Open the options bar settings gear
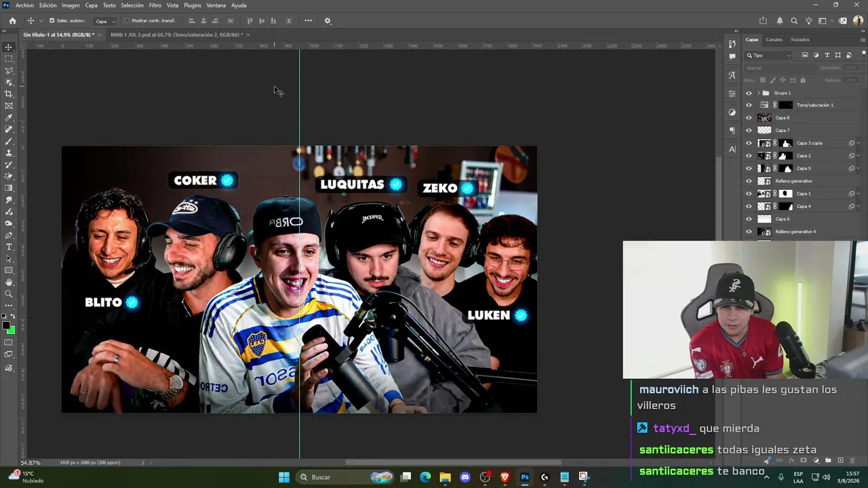Image resolution: width=868 pixels, height=488 pixels. pyautogui.click(x=328, y=20)
